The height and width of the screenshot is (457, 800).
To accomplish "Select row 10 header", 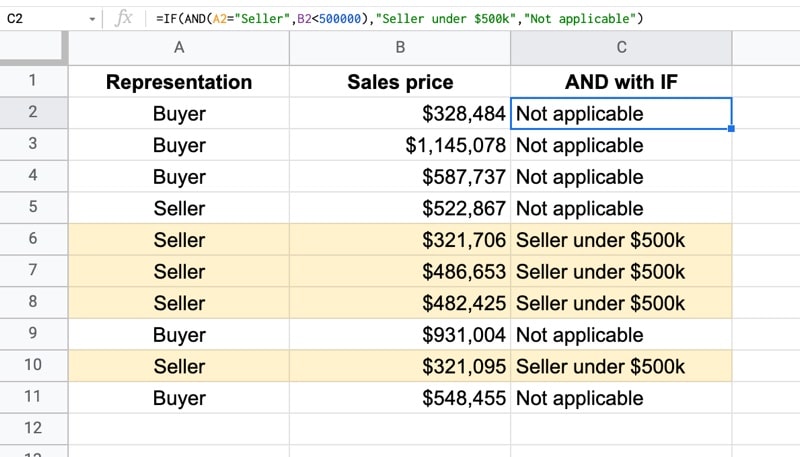I will pyautogui.click(x=34, y=365).
